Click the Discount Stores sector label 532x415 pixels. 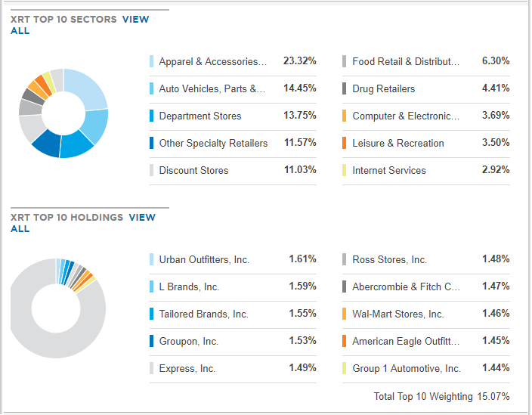click(x=193, y=170)
